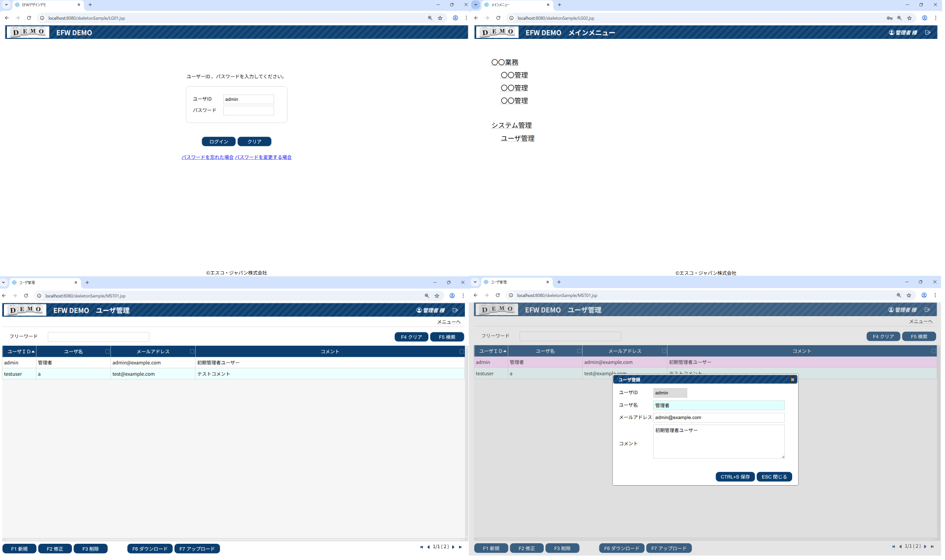Open ユーザ管理 link in the main menu
The image size is (945, 560).
(x=518, y=139)
